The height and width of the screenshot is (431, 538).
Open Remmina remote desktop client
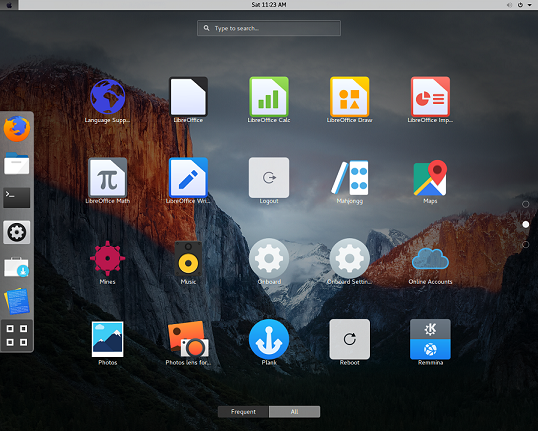point(430,339)
